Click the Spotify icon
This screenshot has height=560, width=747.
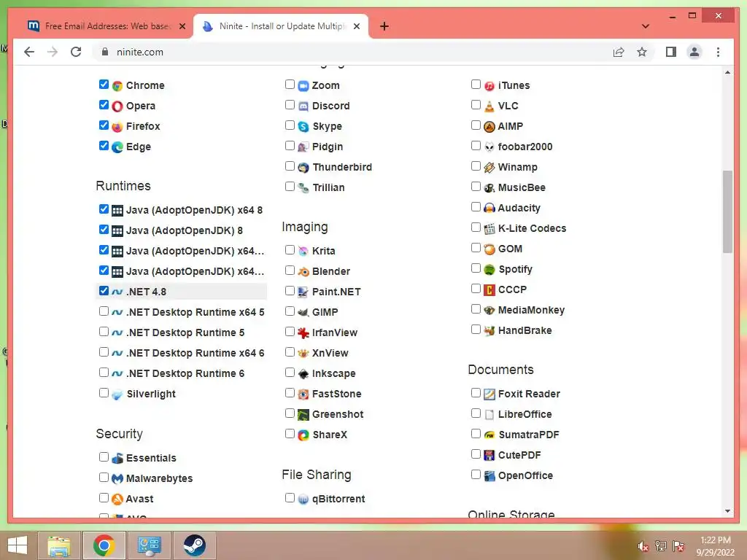[x=489, y=270]
